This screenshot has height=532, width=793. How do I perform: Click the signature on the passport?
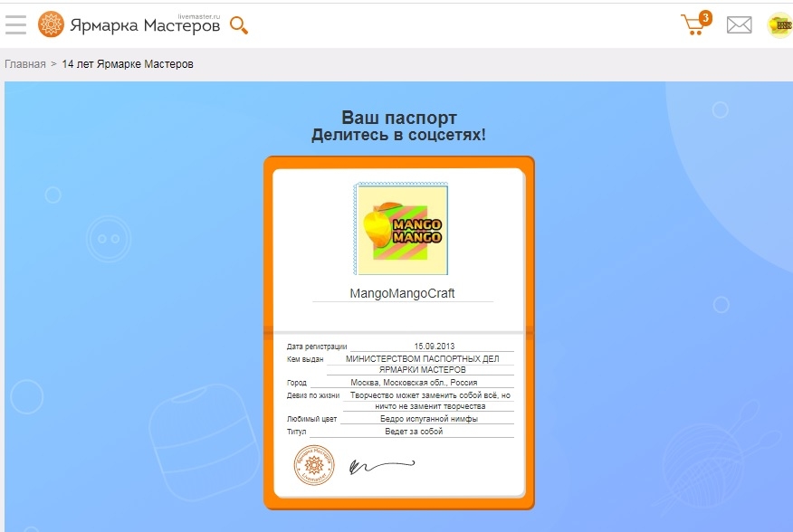(x=382, y=466)
